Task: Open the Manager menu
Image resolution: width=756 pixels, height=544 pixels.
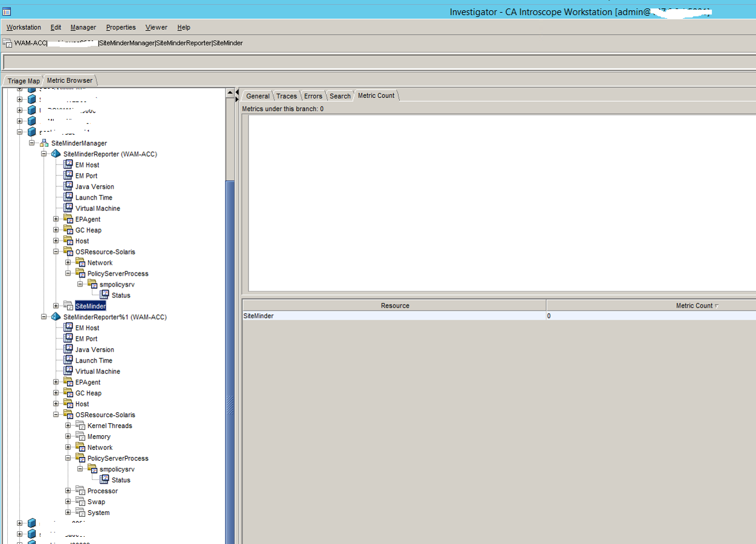Action: pyautogui.click(x=83, y=27)
